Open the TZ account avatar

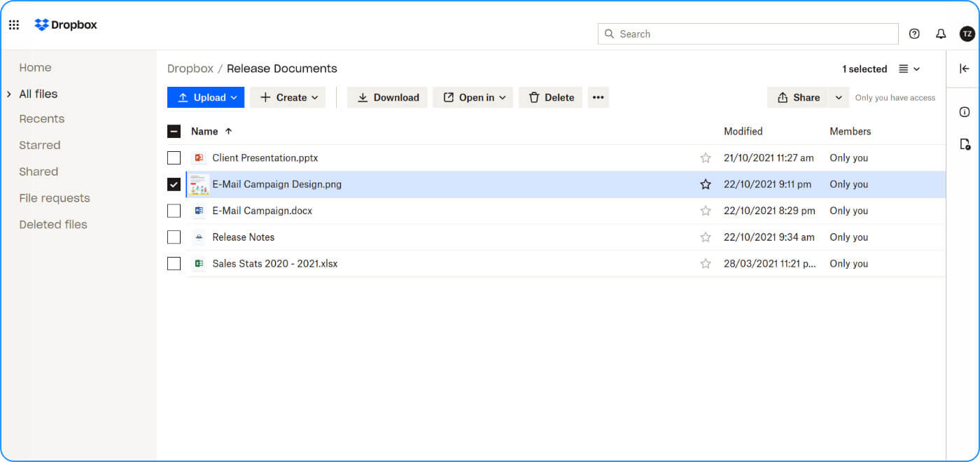(x=967, y=34)
